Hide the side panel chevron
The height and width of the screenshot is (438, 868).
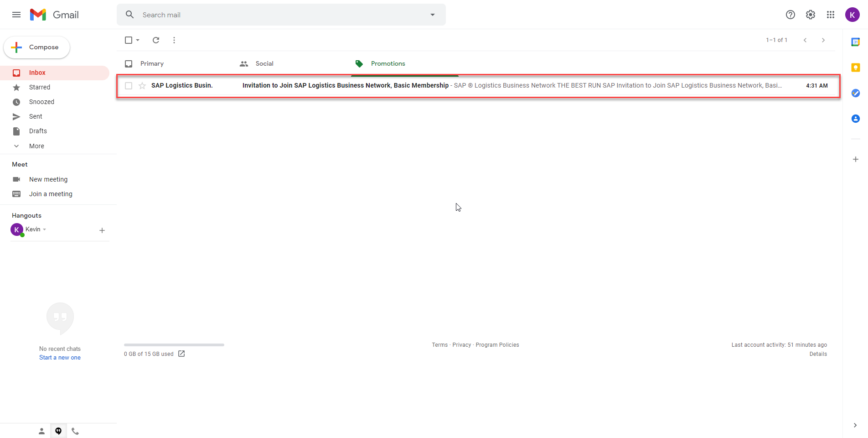tap(855, 425)
